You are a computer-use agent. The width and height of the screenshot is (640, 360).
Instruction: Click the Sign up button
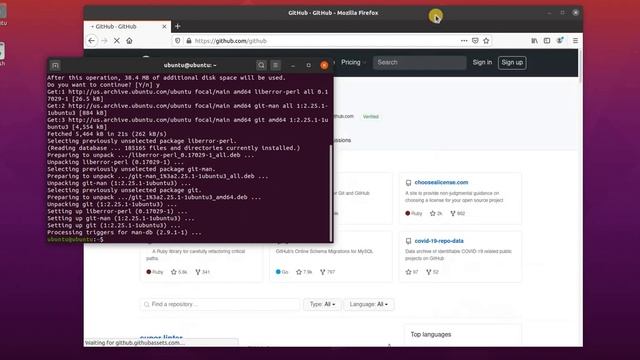[x=512, y=62]
